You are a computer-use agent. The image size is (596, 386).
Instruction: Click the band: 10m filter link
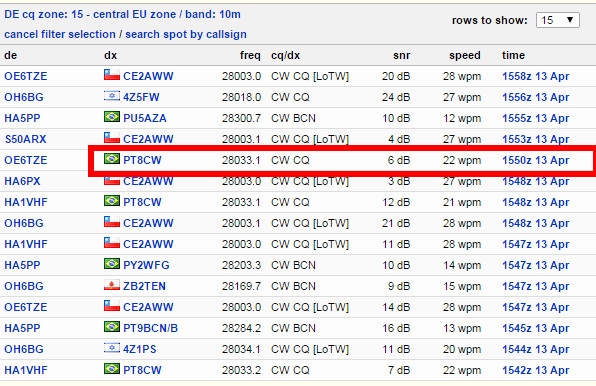point(213,14)
